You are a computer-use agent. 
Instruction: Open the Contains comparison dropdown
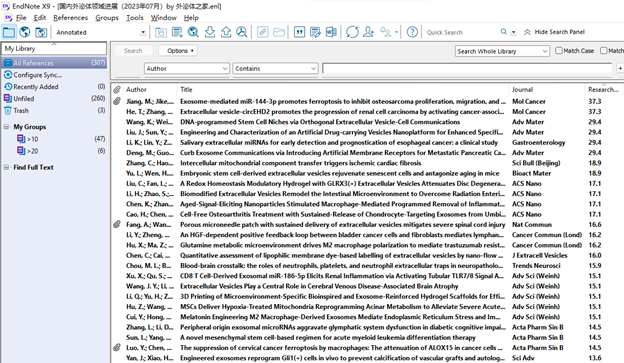275,68
